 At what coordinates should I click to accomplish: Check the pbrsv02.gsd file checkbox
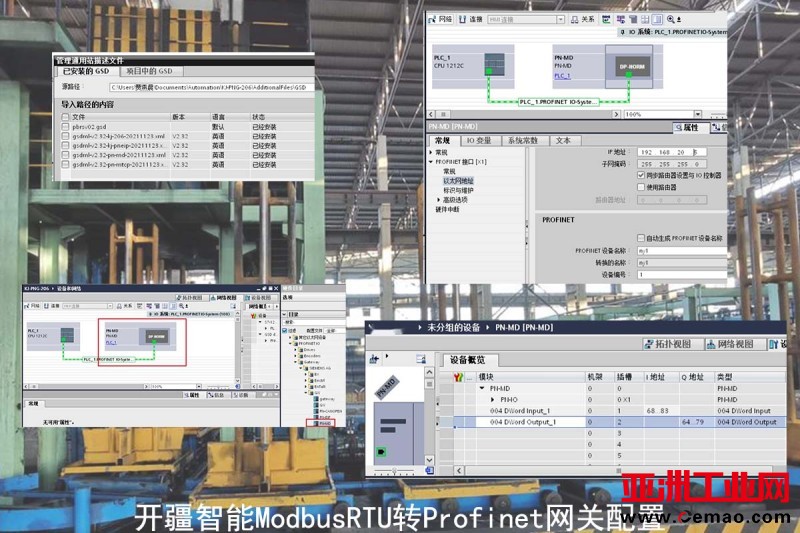tap(65, 126)
